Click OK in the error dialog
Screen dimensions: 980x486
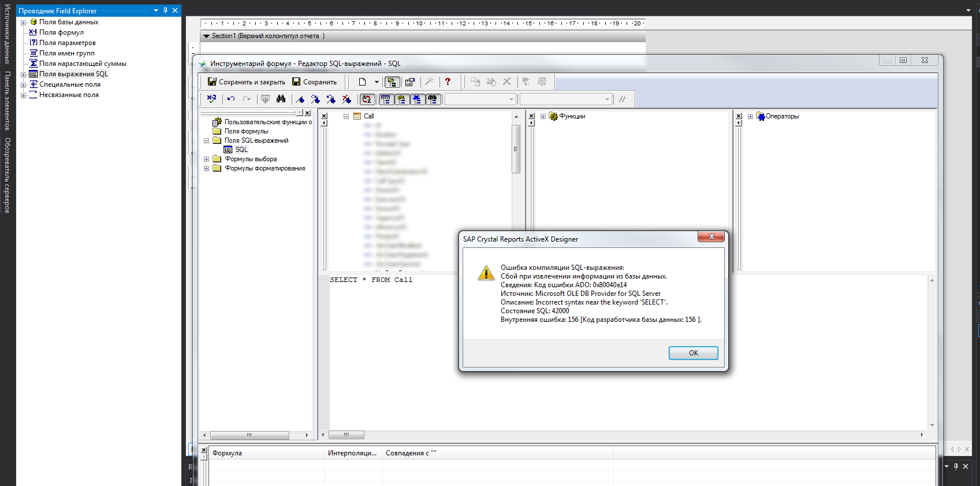(693, 353)
